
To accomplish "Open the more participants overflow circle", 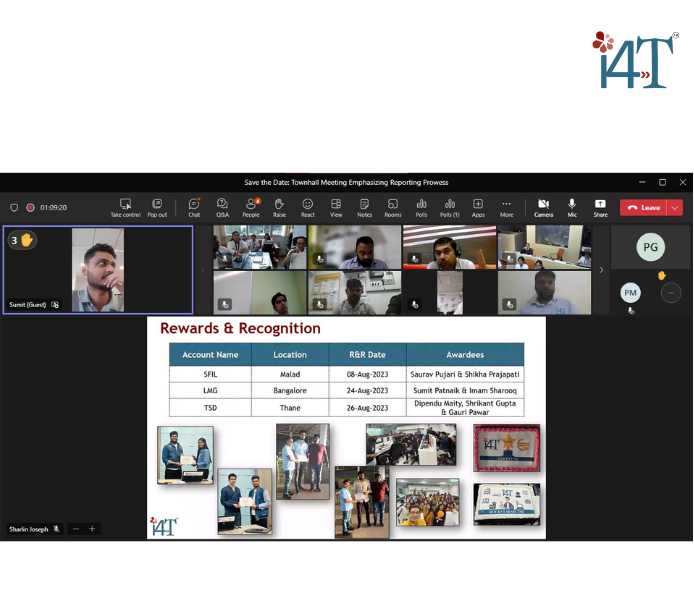I will (x=671, y=293).
